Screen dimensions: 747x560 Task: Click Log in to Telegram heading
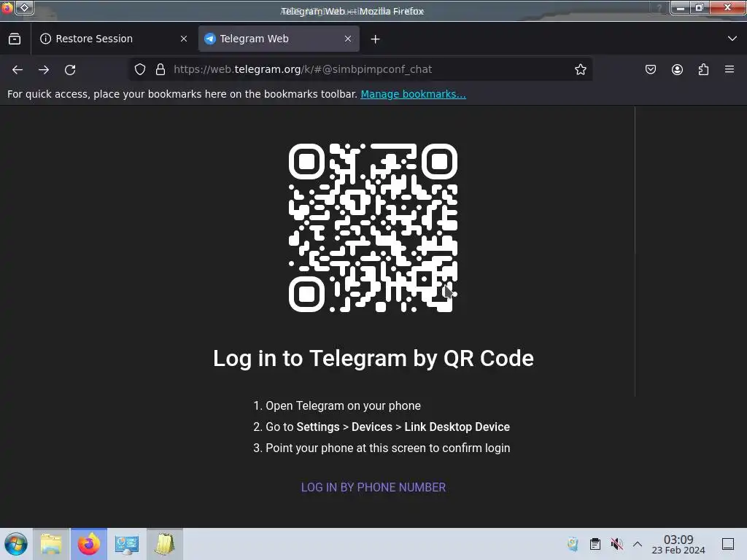(373, 358)
